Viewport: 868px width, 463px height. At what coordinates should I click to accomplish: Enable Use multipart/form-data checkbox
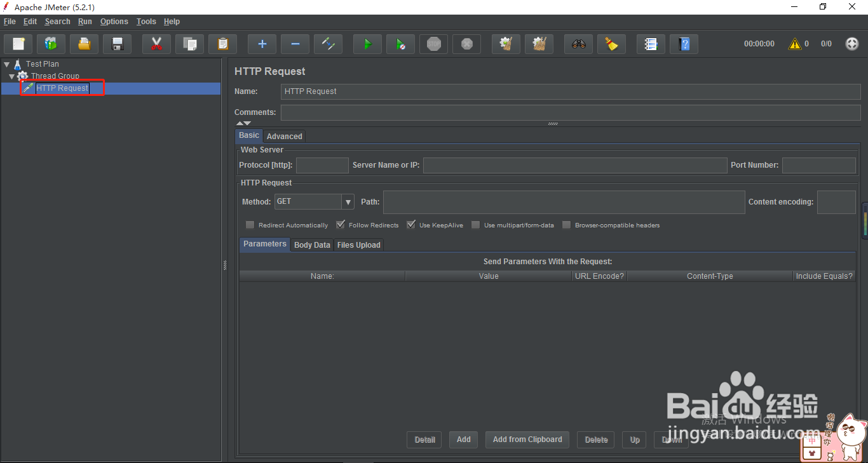pyautogui.click(x=475, y=225)
